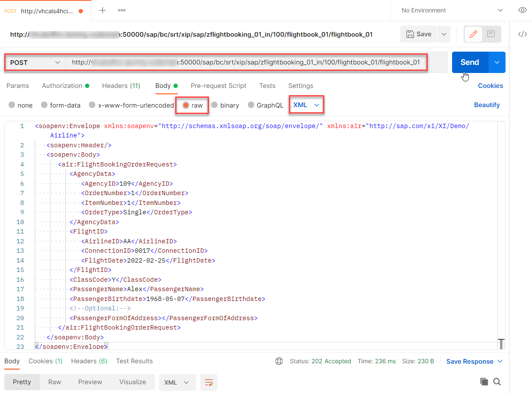
Task: Toggle line wrap icon in response toolbar
Action: (x=209, y=382)
